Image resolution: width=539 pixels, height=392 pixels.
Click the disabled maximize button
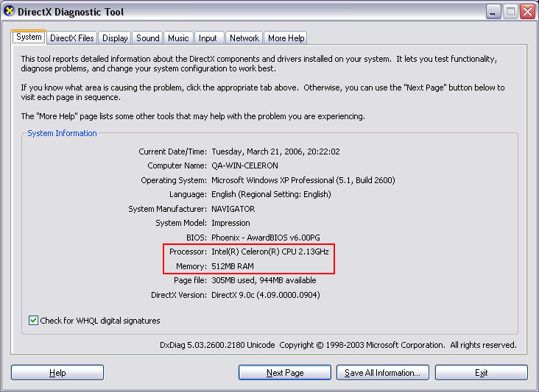510,12
